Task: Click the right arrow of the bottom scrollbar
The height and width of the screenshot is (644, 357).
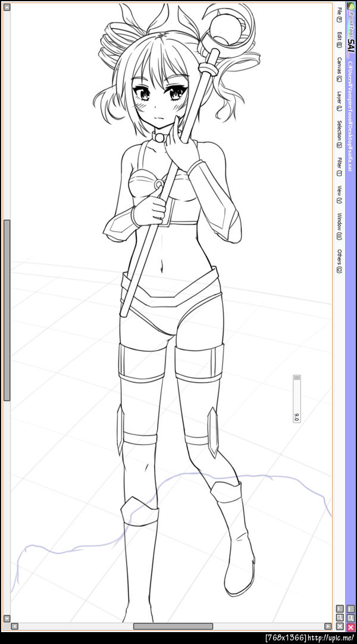Action: [328, 626]
